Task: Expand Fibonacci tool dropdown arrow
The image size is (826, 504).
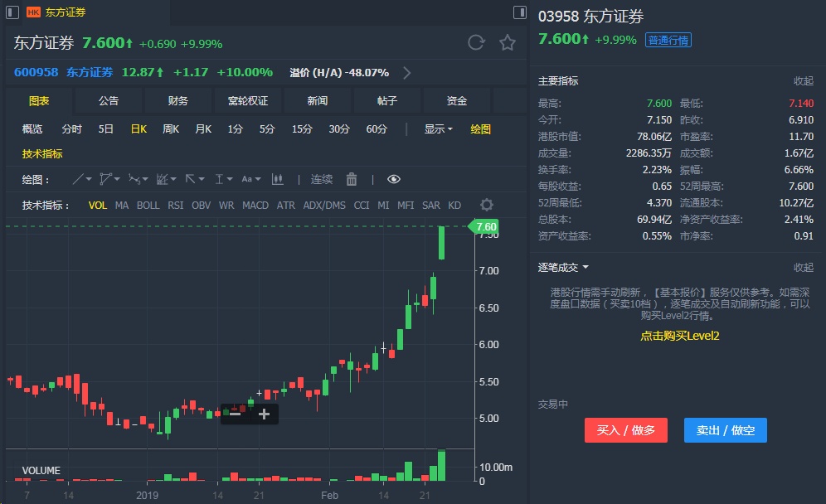Action: coord(173,180)
